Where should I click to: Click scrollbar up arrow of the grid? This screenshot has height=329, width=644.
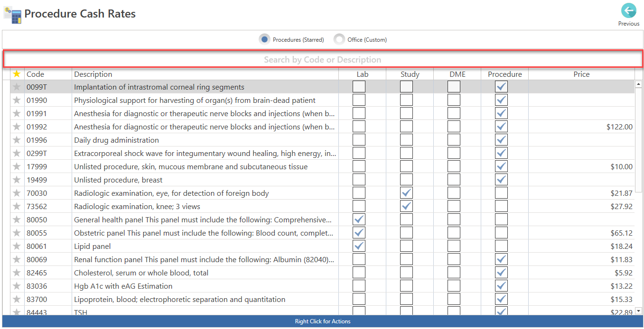coord(638,84)
